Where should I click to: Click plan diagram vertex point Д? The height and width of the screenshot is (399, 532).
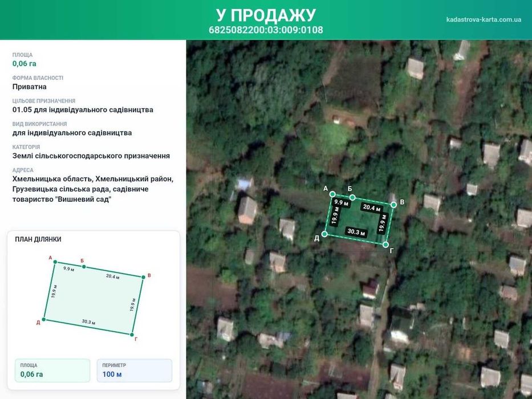(44, 320)
